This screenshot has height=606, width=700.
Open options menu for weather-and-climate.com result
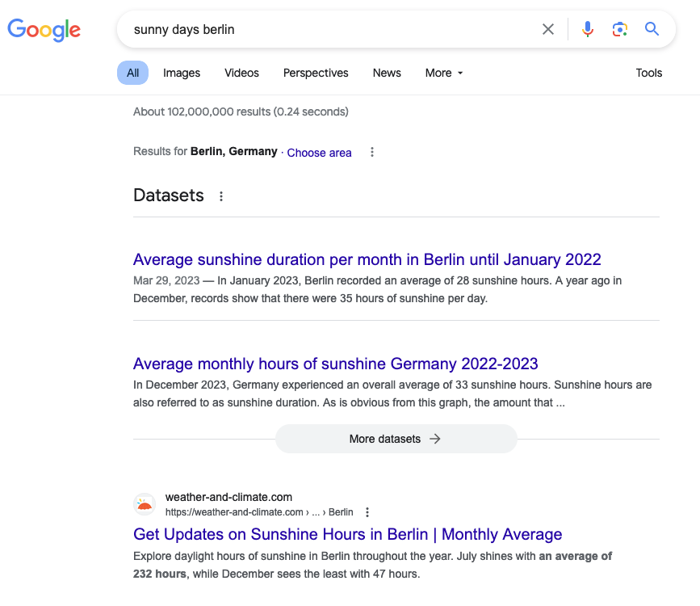(367, 512)
